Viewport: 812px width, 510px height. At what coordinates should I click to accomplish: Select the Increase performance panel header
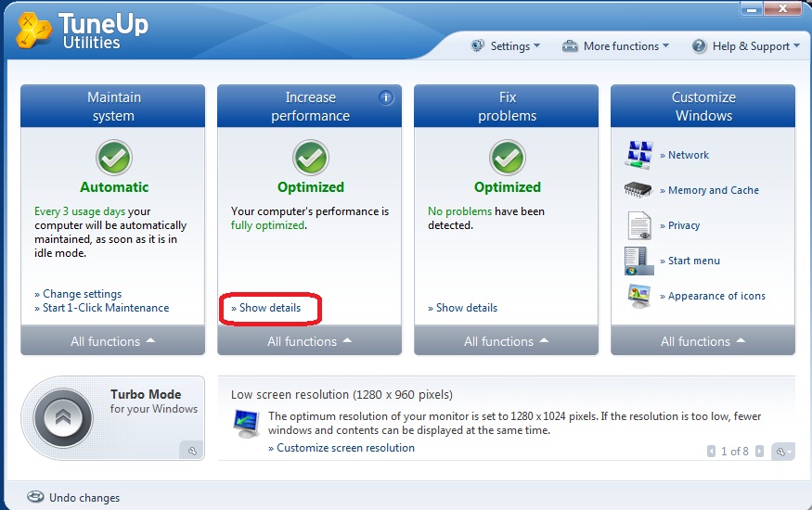[x=310, y=106]
